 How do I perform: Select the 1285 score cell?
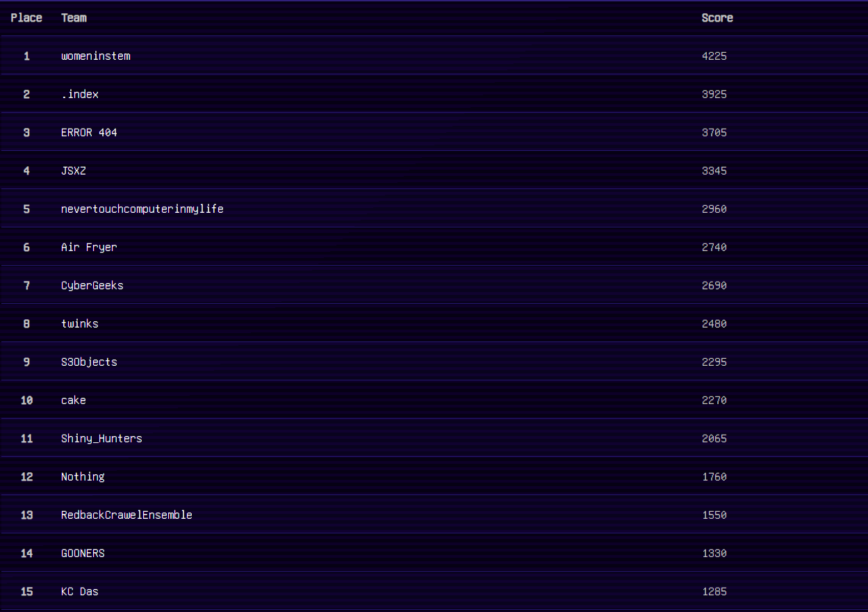click(714, 591)
